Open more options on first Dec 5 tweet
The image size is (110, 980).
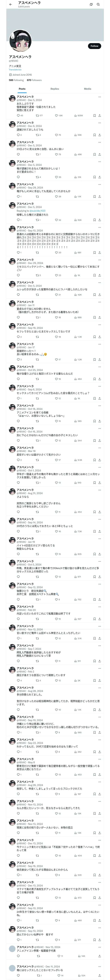[x=100, y=97]
